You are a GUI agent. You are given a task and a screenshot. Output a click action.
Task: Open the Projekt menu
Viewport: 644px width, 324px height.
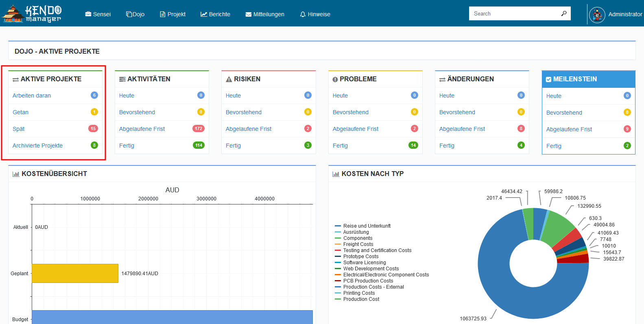(172, 14)
